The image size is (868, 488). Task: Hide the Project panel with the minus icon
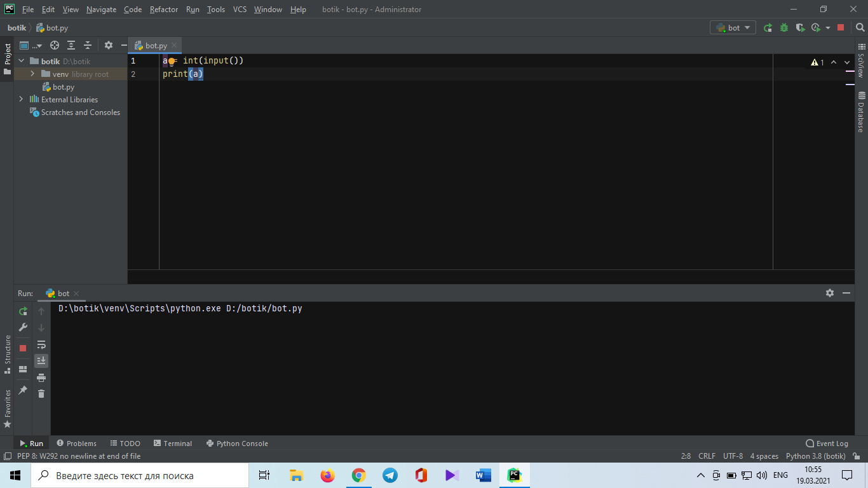124,45
